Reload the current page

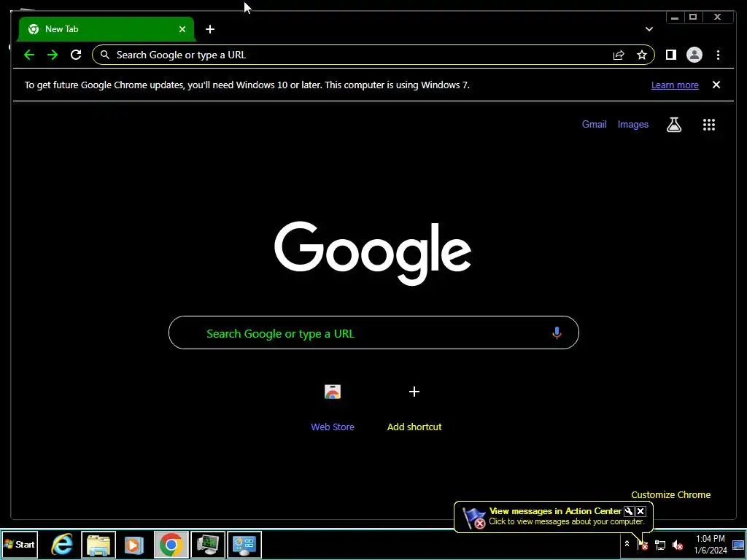point(76,55)
